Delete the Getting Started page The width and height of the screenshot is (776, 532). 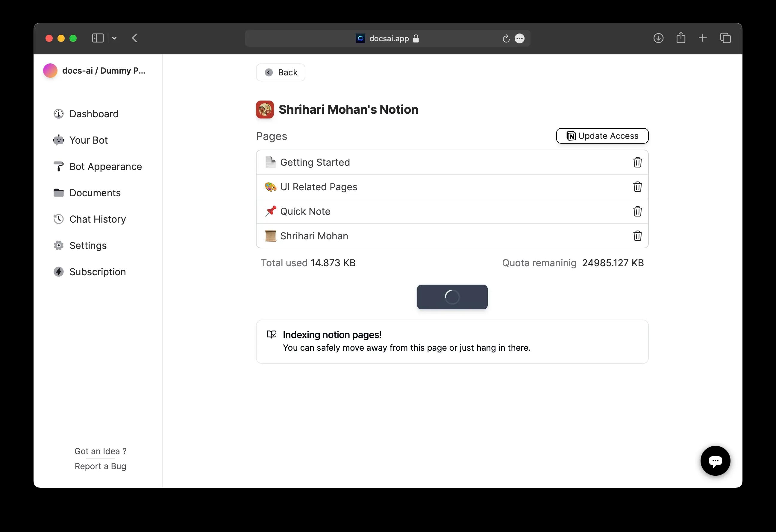pyautogui.click(x=637, y=162)
